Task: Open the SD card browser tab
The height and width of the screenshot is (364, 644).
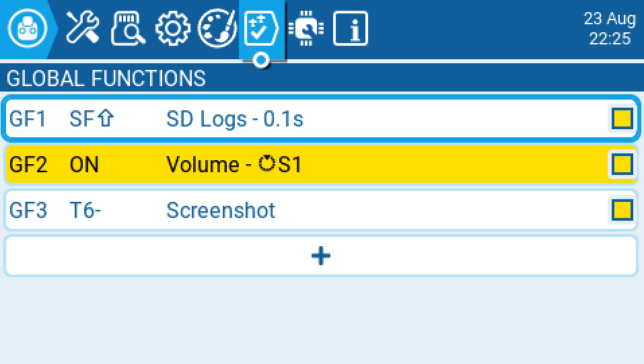Action: tap(128, 29)
